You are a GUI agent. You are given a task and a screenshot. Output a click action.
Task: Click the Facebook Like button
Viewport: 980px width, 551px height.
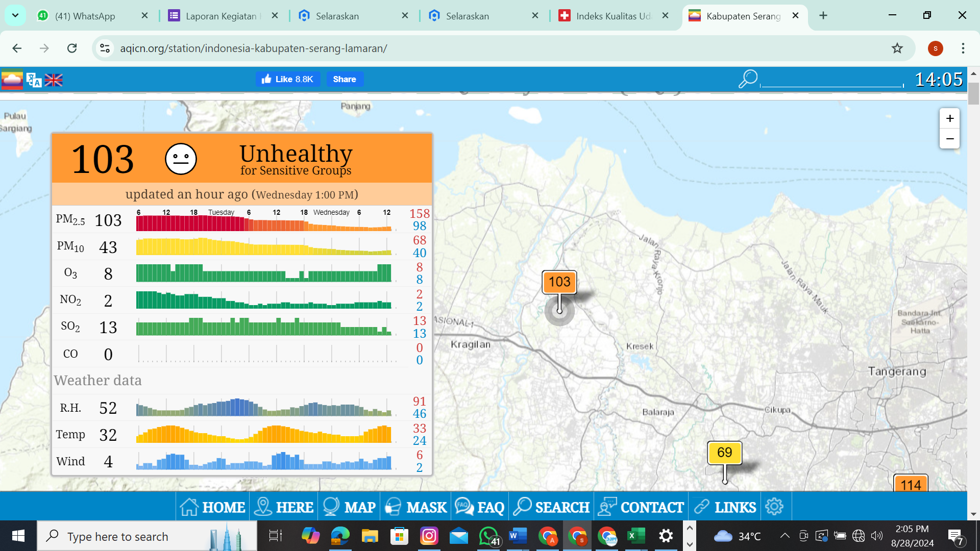(x=288, y=79)
